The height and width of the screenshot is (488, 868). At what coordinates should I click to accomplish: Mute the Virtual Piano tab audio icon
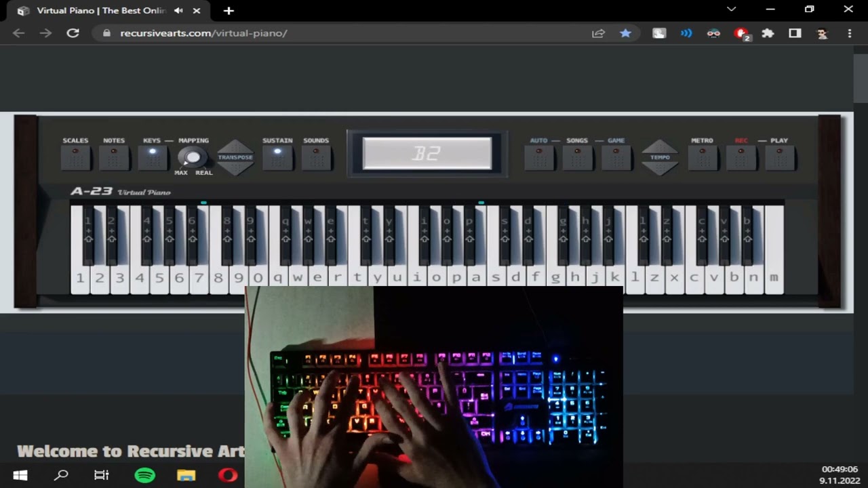(x=178, y=11)
